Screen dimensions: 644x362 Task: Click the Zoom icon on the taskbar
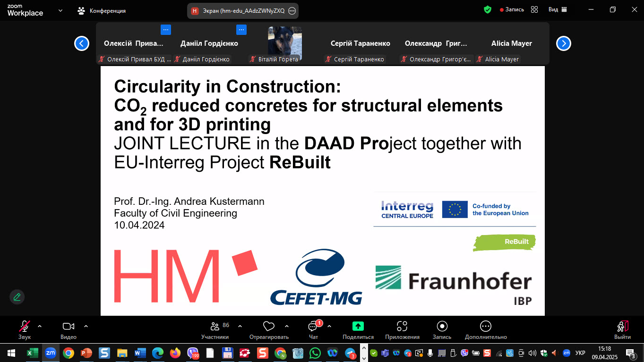click(50, 353)
